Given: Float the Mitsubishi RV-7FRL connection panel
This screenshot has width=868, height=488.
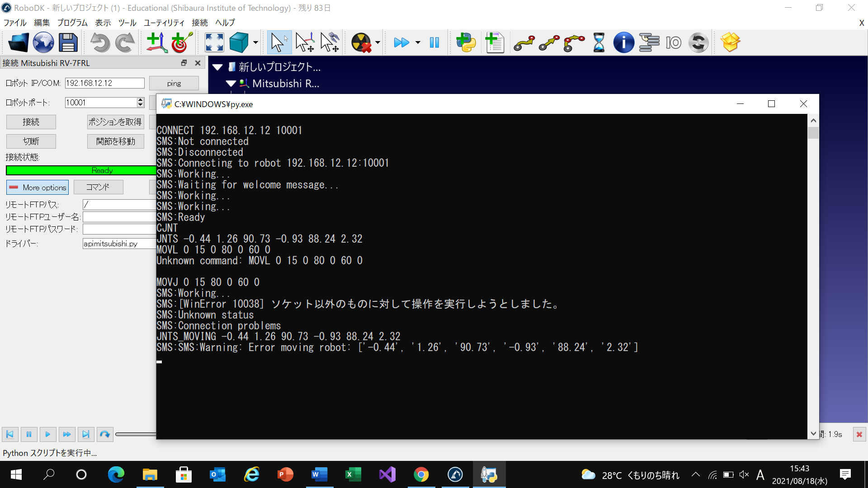Looking at the screenshot, I should tap(184, 63).
